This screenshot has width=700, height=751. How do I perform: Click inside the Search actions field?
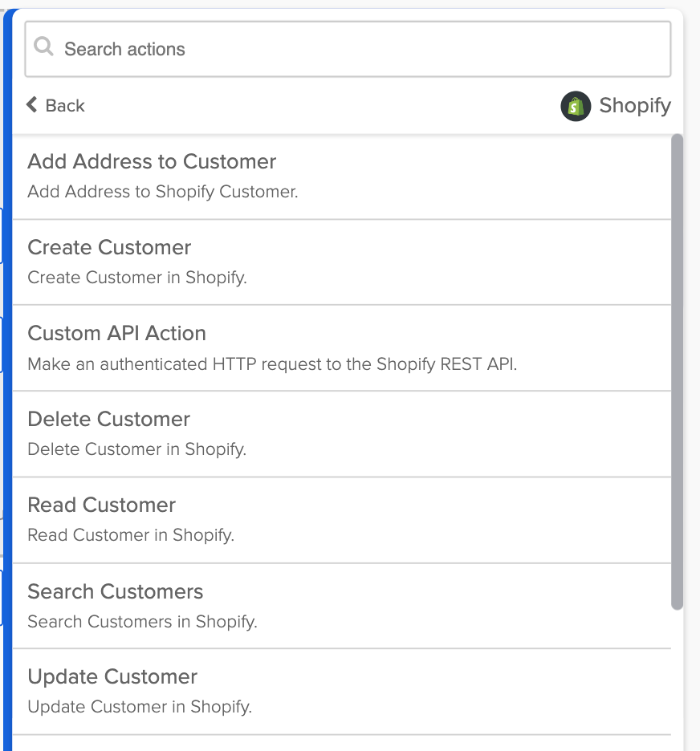click(x=321, y=49)
